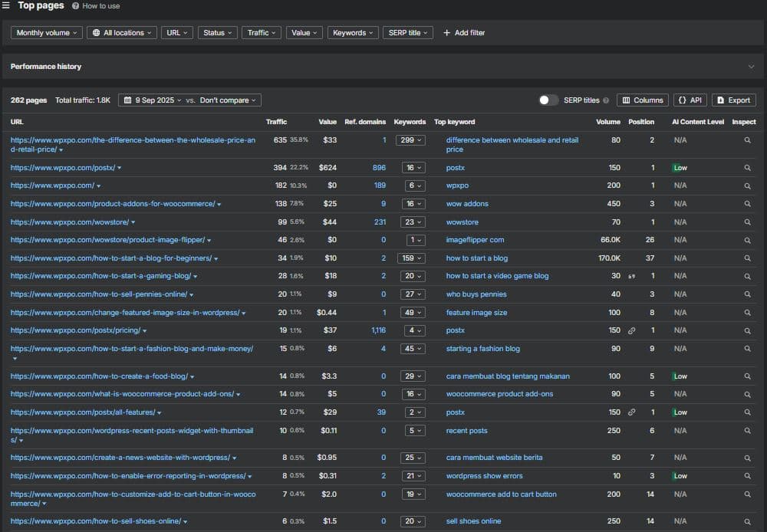
Task: Click Add filter
Action: click(x=464, y=33)
